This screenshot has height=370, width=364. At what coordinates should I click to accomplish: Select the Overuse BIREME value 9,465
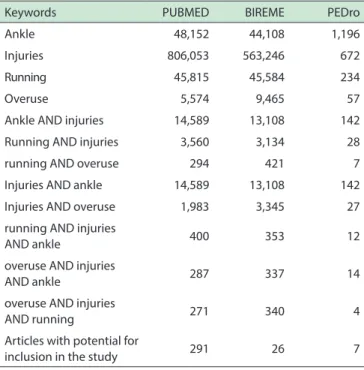point(268,99)
